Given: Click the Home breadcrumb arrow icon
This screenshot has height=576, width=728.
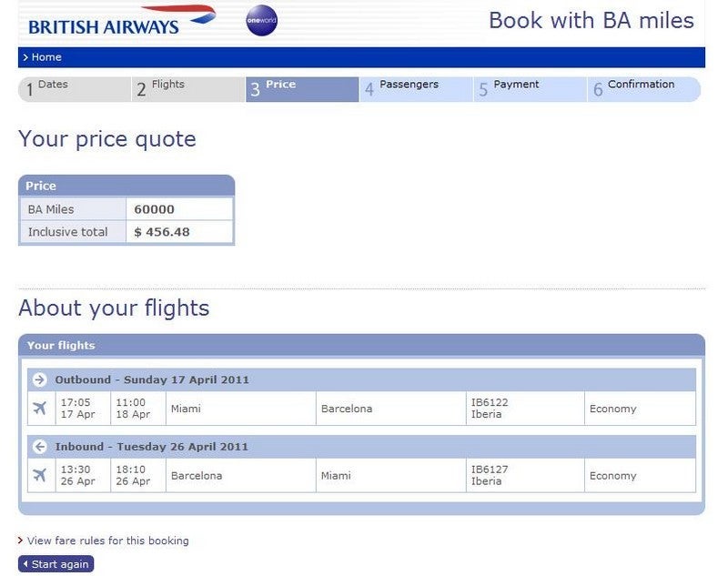Looking at the screenshot, I should pyautogui.click(x=25, y=57).
